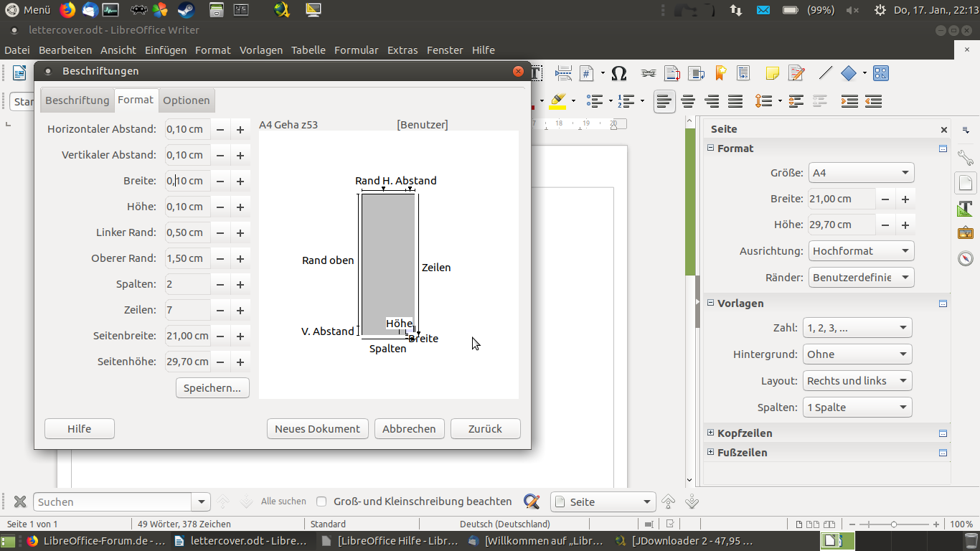Switch to the Optionen tab
Viewport: 980px width, 551px height.
pos(187,100)
